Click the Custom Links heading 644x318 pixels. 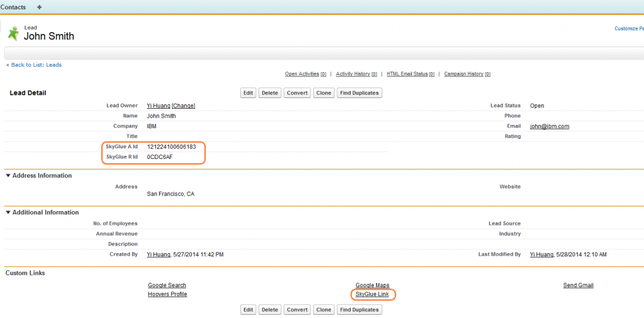(25, 273)
